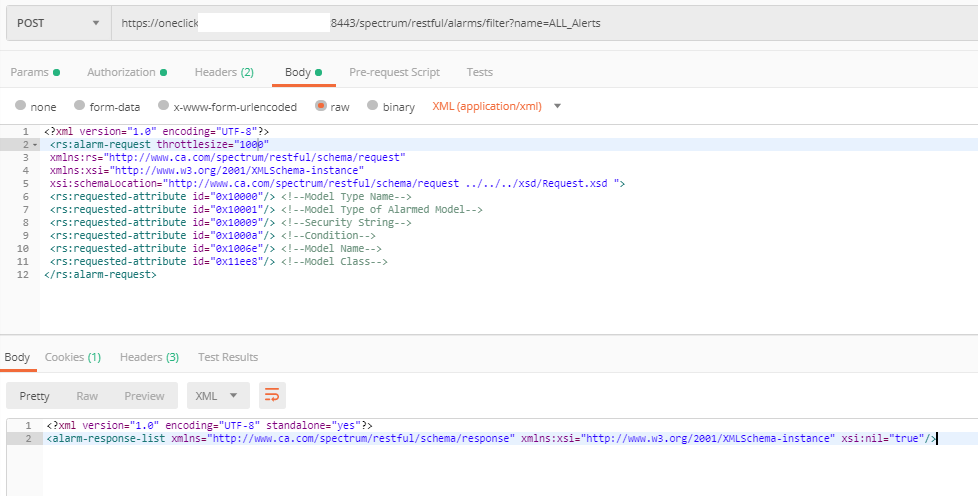Open the POST method dropdown
Screen dimensions: 978x496
tap(59, 23)
